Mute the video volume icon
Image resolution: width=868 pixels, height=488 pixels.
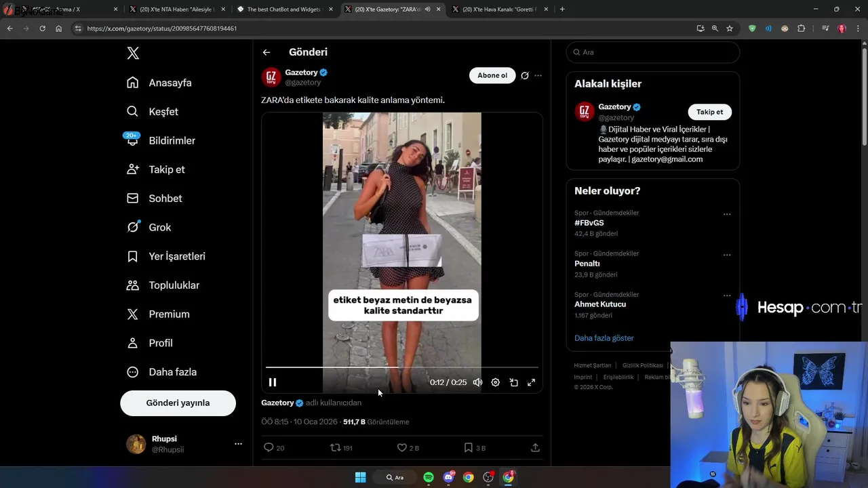(477, 382)
